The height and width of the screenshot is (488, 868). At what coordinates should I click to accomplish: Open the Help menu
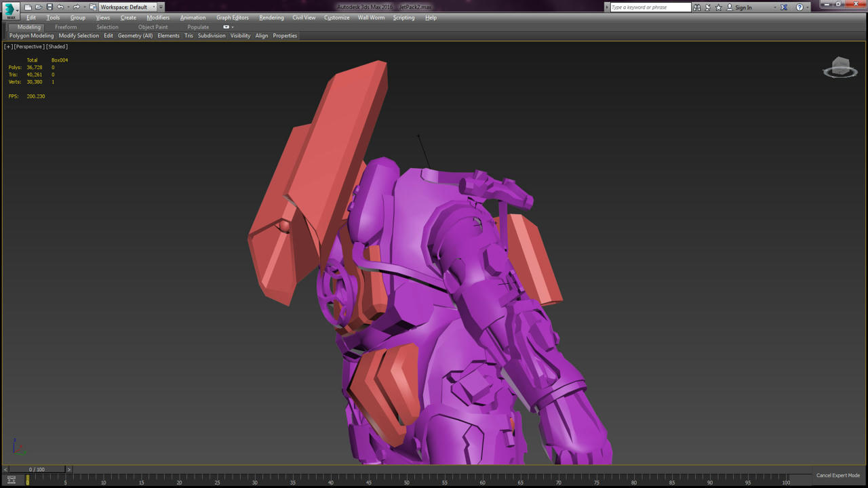click(x=431, y=18)
